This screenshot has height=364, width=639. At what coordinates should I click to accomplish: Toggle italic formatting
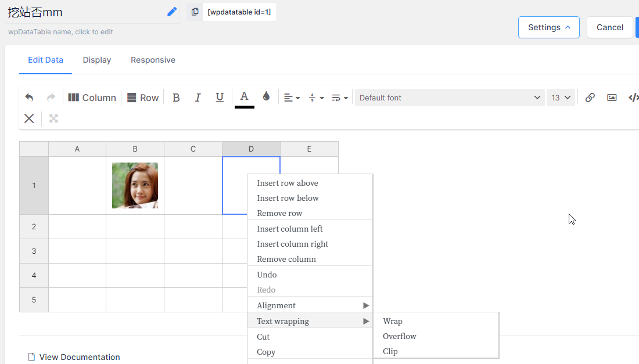click(x=198, y=98)
